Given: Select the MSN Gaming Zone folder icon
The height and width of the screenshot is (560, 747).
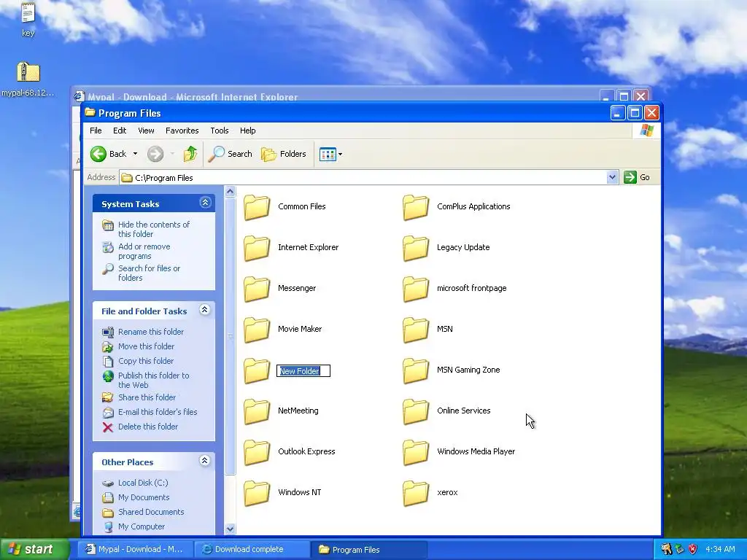Looking at the screenshot, I should pyautogui.click(x=416, y=370).
